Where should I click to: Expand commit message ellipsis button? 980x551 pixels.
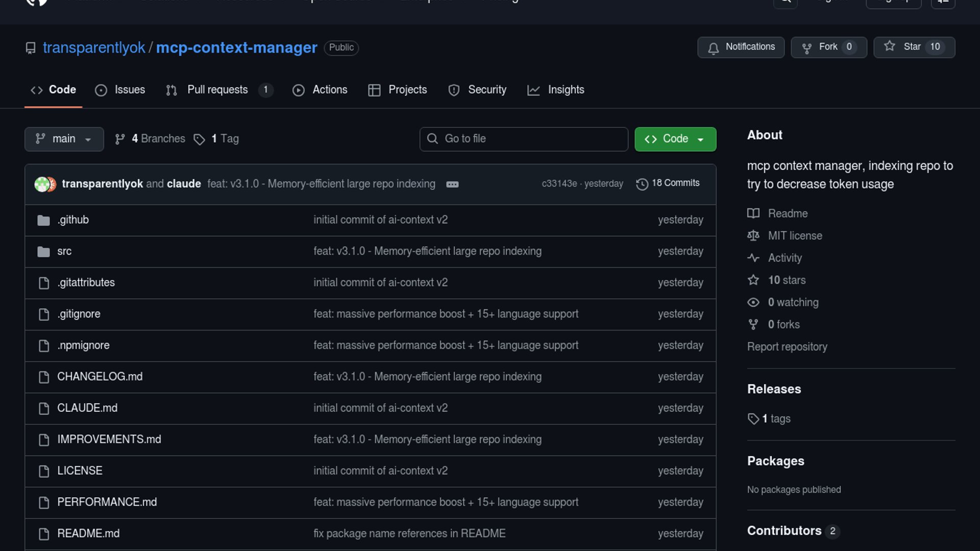[x=452, y=184]
